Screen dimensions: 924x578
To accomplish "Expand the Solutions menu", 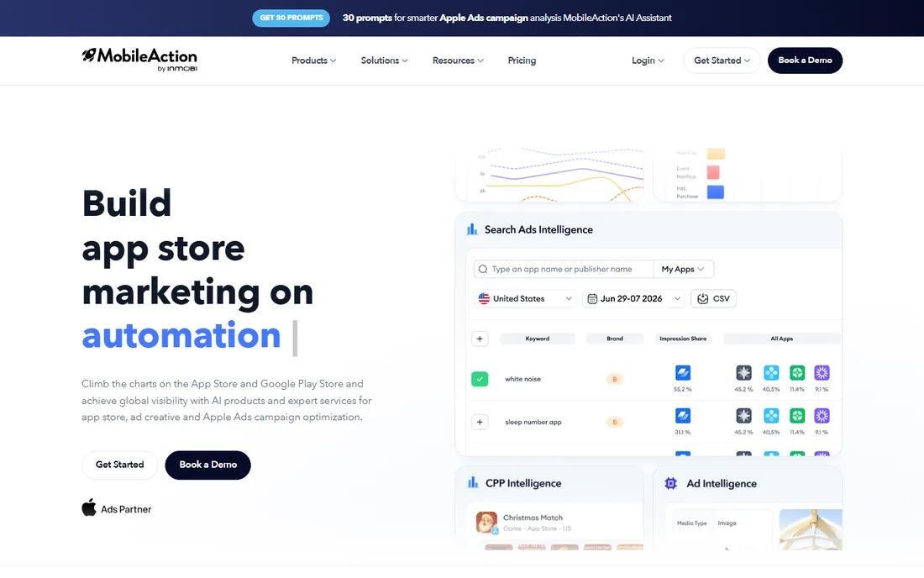I will [x=384, y=60].
